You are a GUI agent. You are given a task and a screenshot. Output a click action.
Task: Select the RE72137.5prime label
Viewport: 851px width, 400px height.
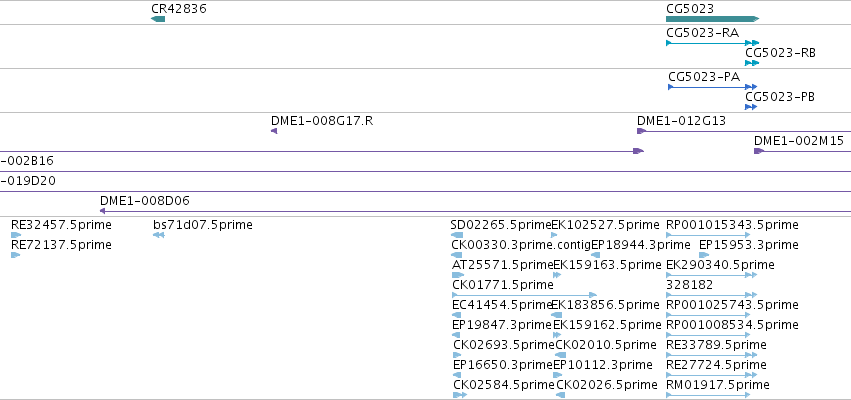(61, 245)
